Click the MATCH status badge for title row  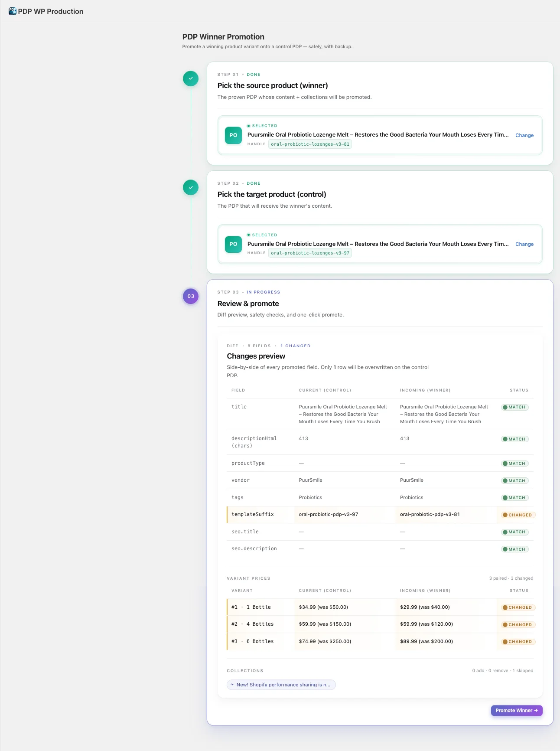(x=515, y=407)
